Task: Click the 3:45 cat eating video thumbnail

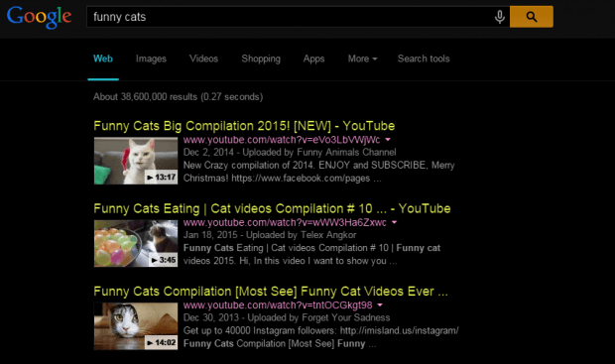Action: pos(136,243)
